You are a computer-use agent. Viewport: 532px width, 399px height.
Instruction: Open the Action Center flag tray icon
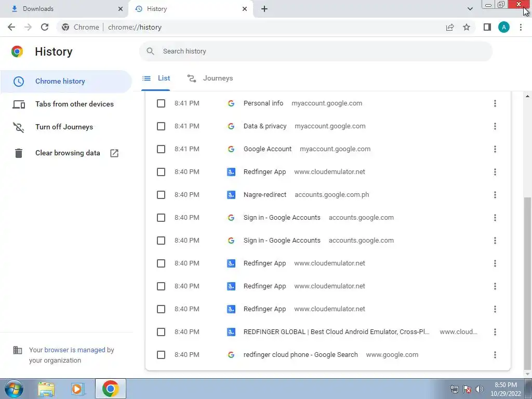[467, 389]
